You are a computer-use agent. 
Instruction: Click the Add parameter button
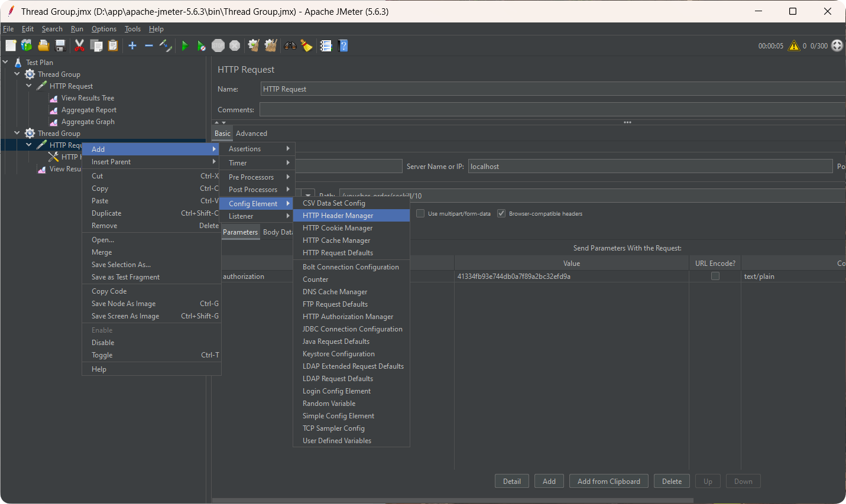(x=549, y=482)
